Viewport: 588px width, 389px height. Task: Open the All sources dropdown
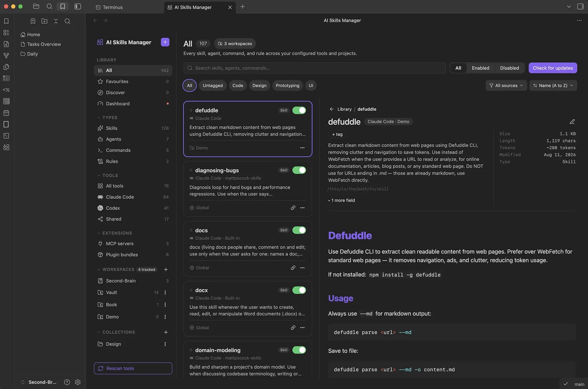point(506,86)
